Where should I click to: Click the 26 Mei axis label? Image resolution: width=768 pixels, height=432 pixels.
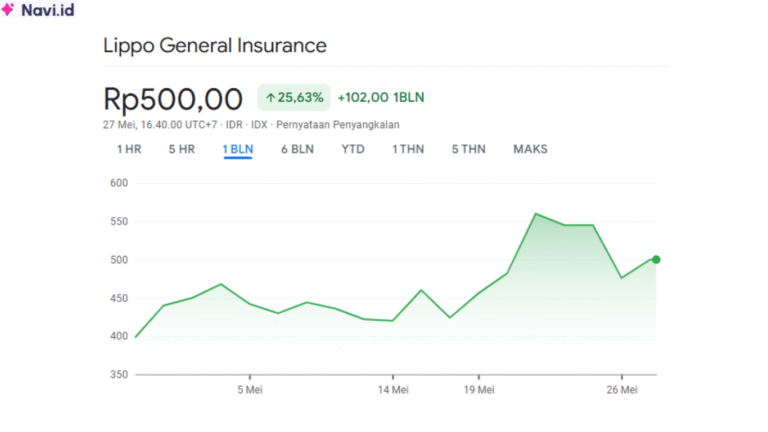(622, 390)
